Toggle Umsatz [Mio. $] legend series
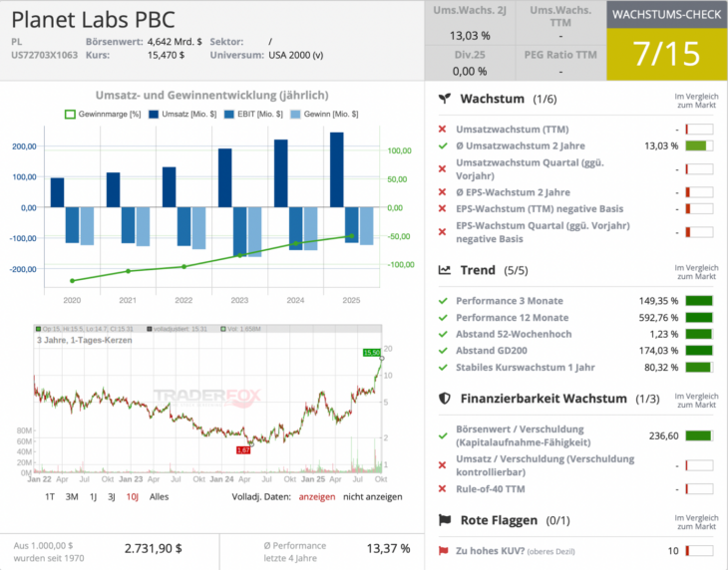 click(184, 115)
